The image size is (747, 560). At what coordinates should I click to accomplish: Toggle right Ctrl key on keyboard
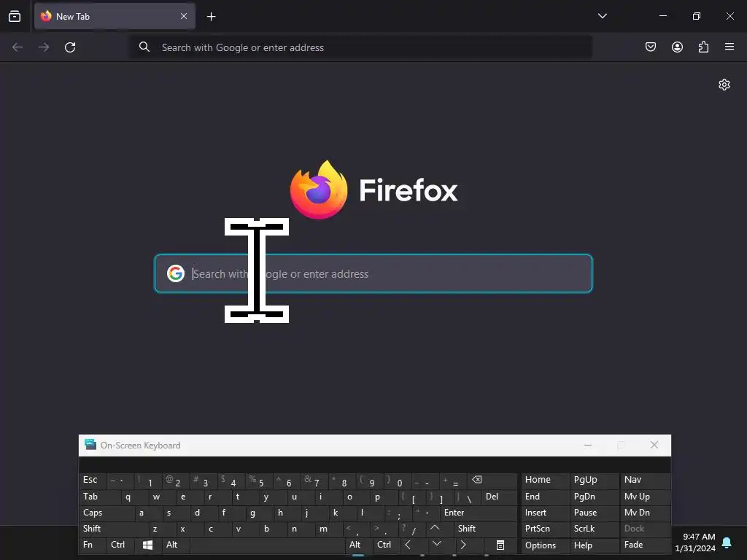pos(386,545)
